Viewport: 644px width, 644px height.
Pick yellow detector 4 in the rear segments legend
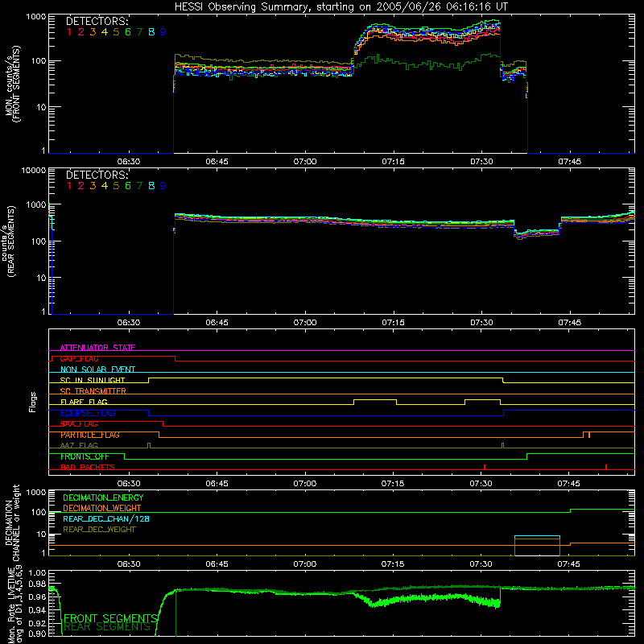[105, 186]
